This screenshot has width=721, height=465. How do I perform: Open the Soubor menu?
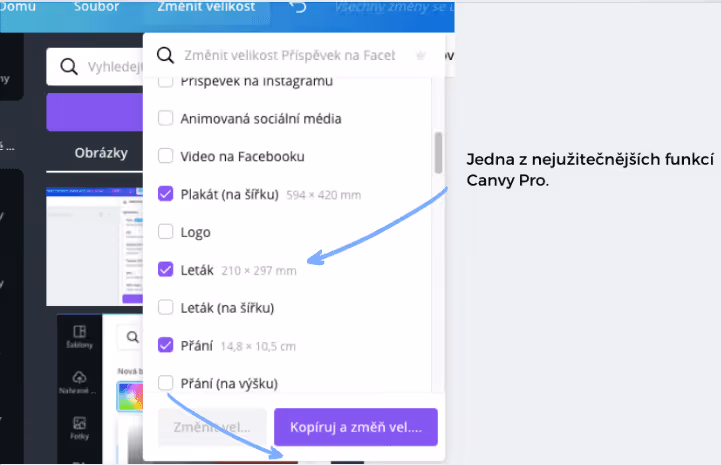click(97, 6)
